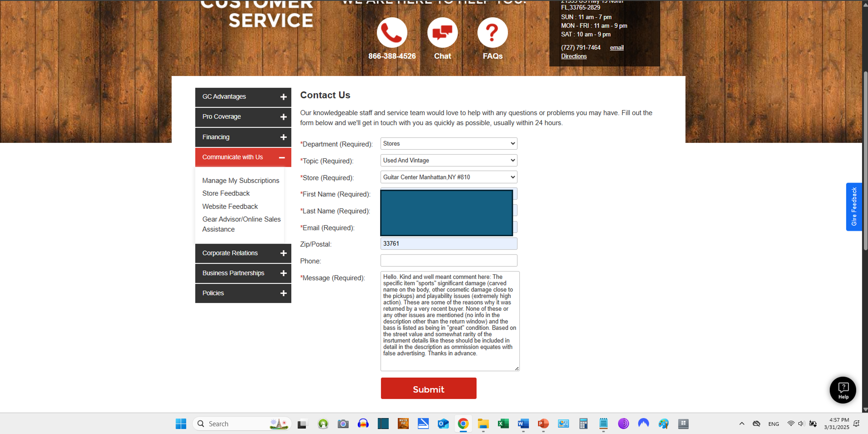The image size is (868, 434).
Task: Open Task View on the taskbar
Action: [302, 424]
